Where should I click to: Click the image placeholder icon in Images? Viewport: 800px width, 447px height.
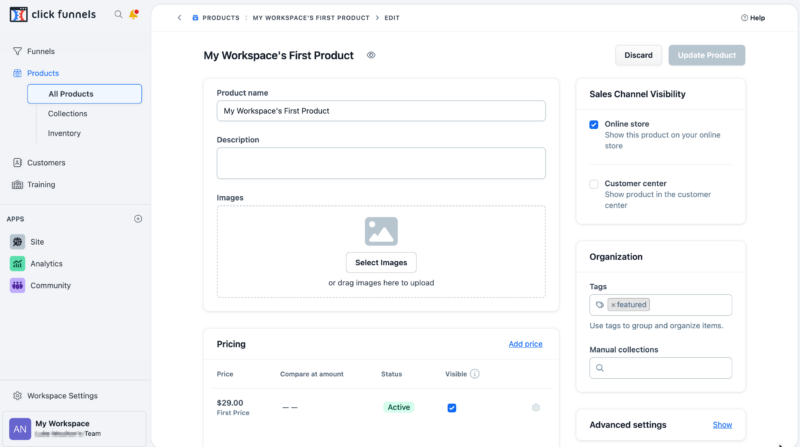381,231
